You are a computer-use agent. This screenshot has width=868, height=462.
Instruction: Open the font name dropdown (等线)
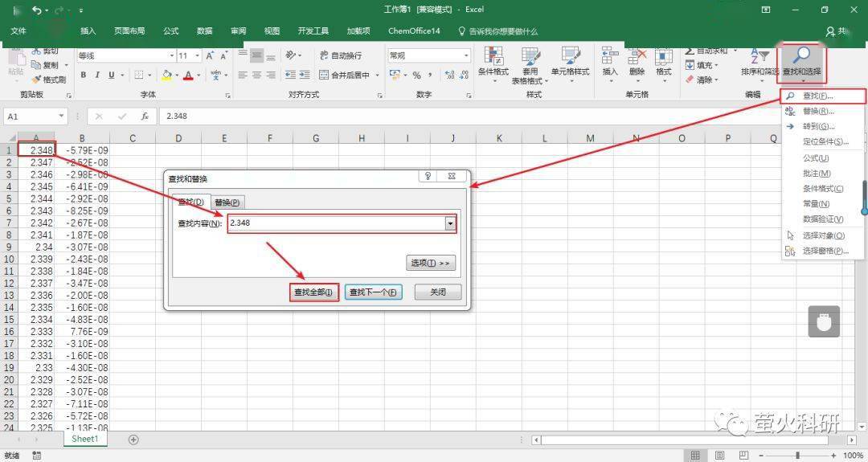point(172,56)
